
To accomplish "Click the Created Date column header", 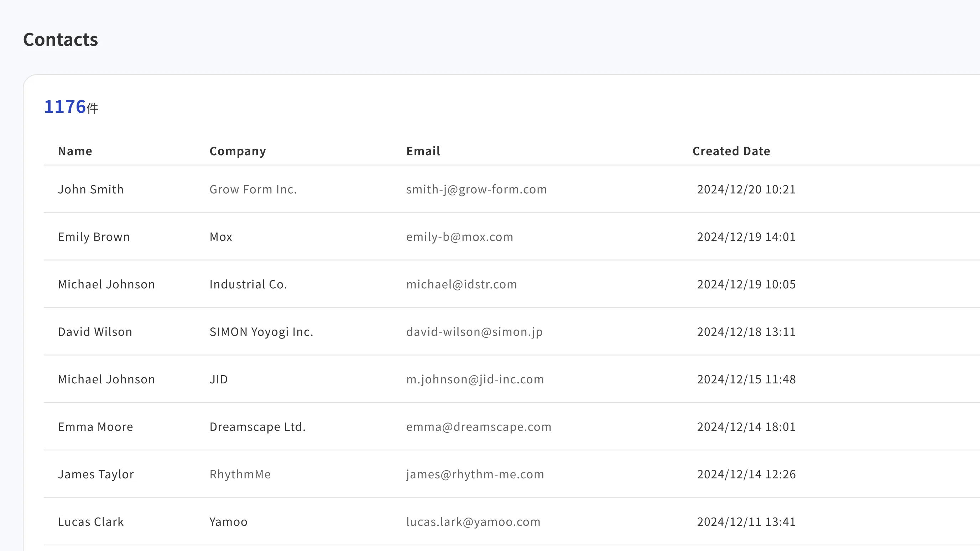I will (731, 151).
